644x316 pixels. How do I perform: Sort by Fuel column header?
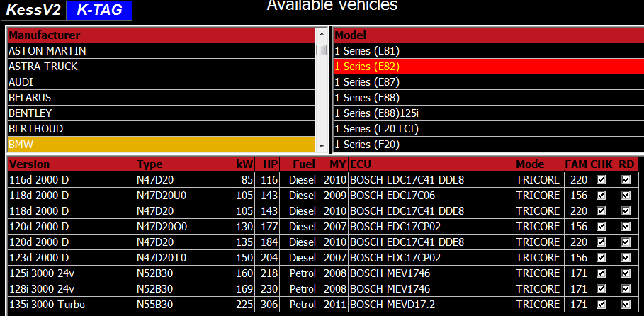coord(298,164)
